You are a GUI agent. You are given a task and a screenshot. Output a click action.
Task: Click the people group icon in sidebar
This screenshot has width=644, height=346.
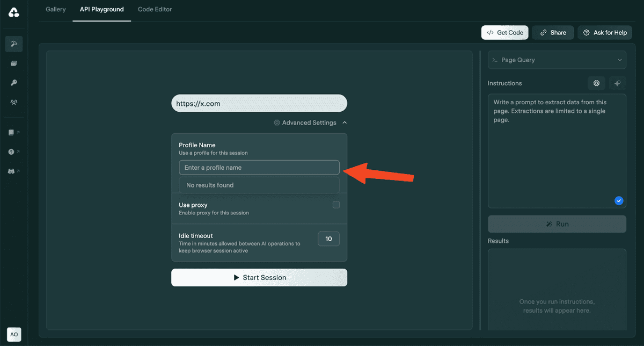coord(14,102)
